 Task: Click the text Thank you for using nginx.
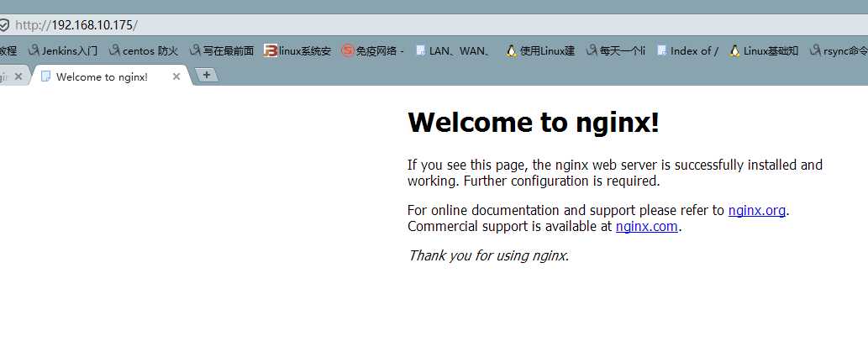[x=489, y=255]
